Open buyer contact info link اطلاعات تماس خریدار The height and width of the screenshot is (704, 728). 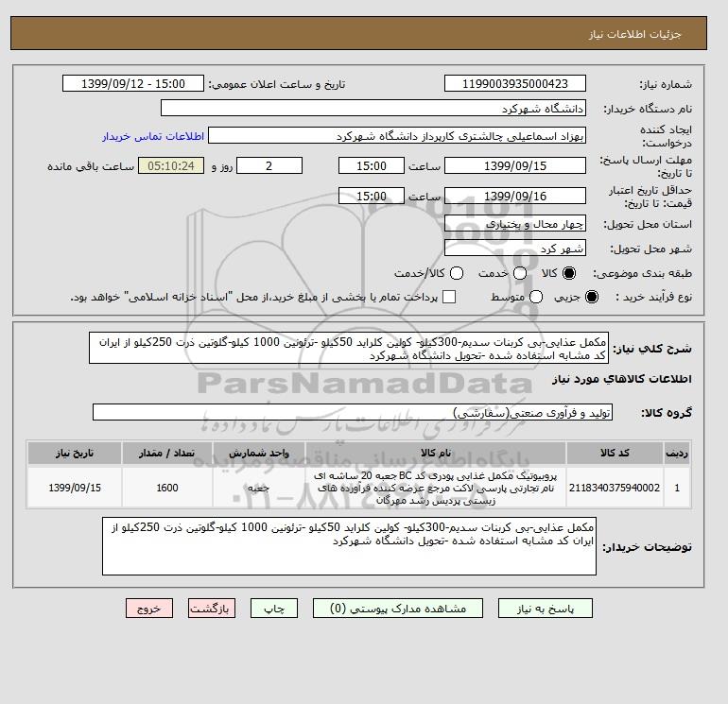153,136
